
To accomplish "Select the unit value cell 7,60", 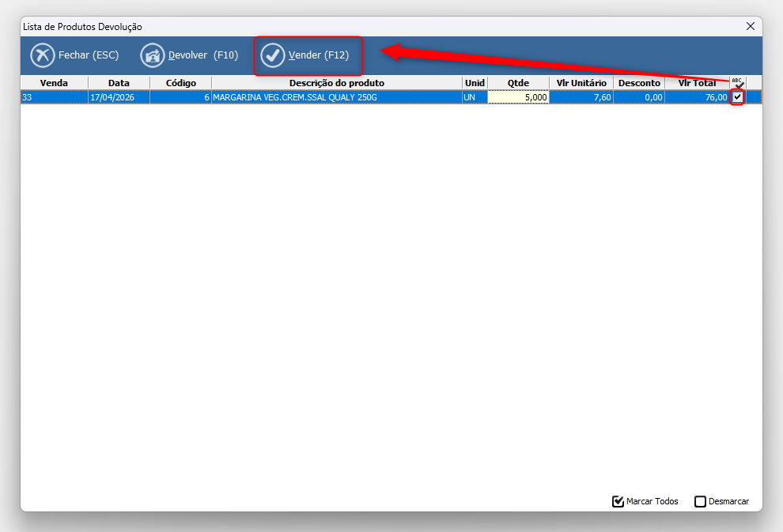I will click(581, 96).
